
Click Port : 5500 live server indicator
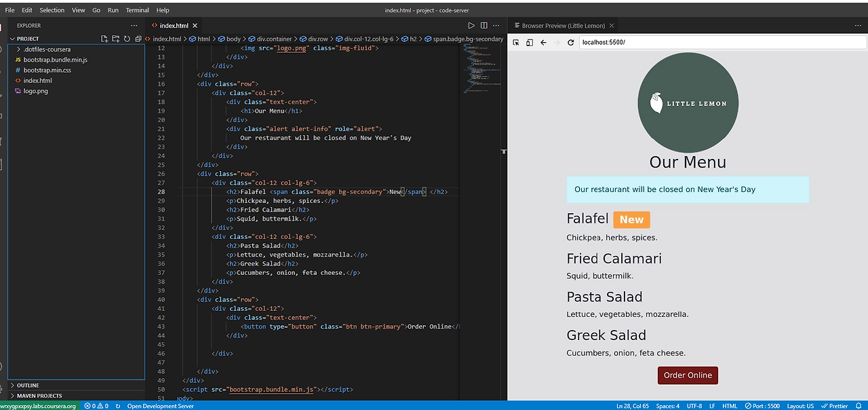coord(762,406)
